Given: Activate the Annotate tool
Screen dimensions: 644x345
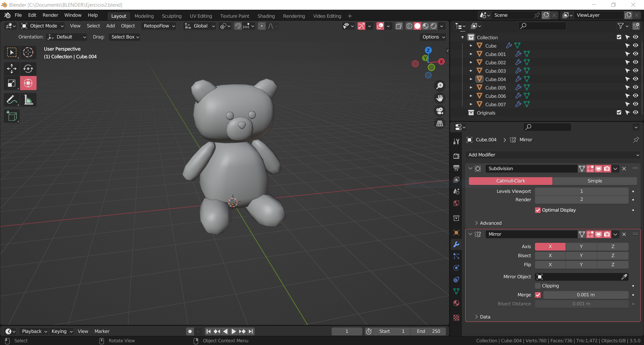Looking at the screenshot, I should point(12,100).
